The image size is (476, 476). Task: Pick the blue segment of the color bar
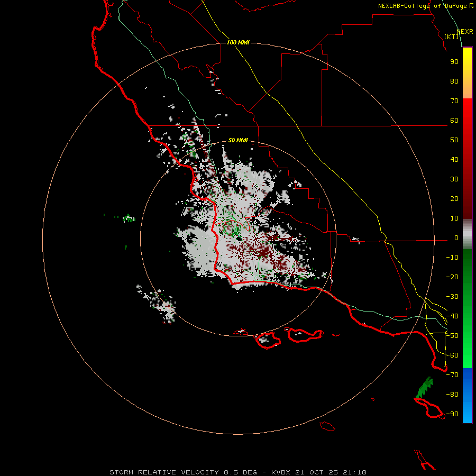click(x=467, y=396)
